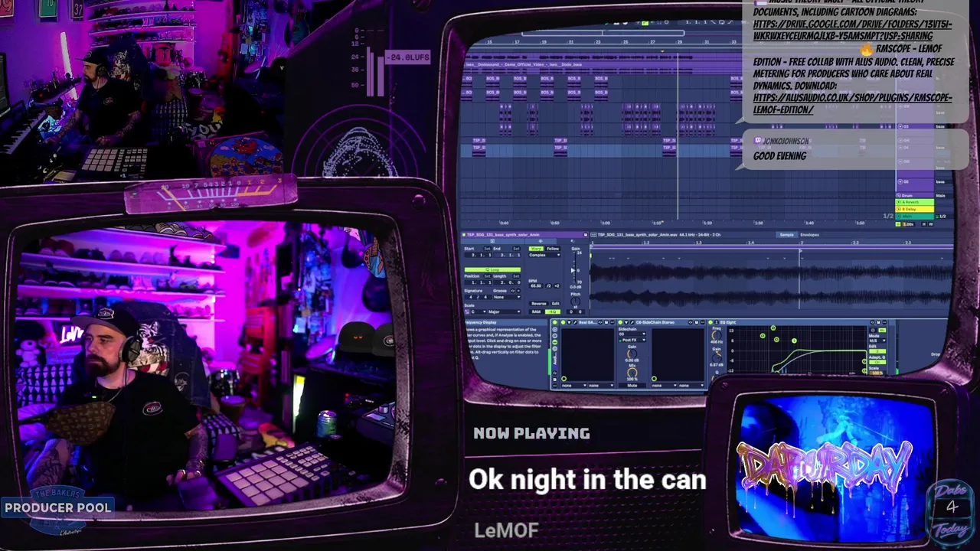Viewport: 980px width, 551px height.
Task: Click bar 29 on the arrangement ruler
Action: coord(679,42)
